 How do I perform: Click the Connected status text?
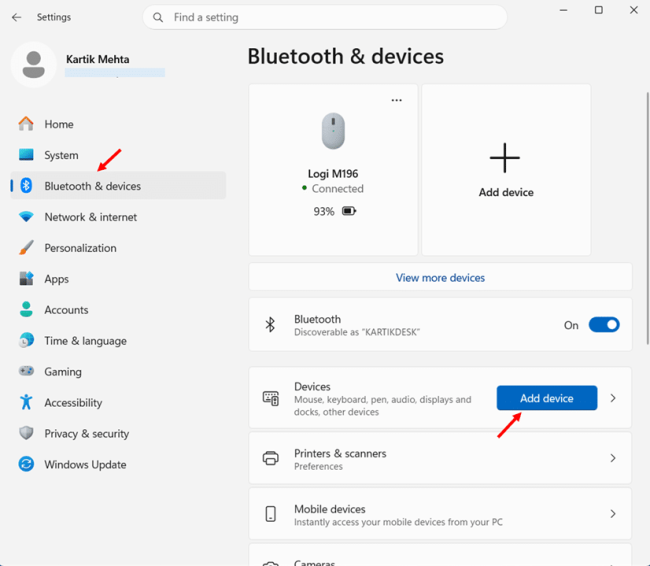337,189
